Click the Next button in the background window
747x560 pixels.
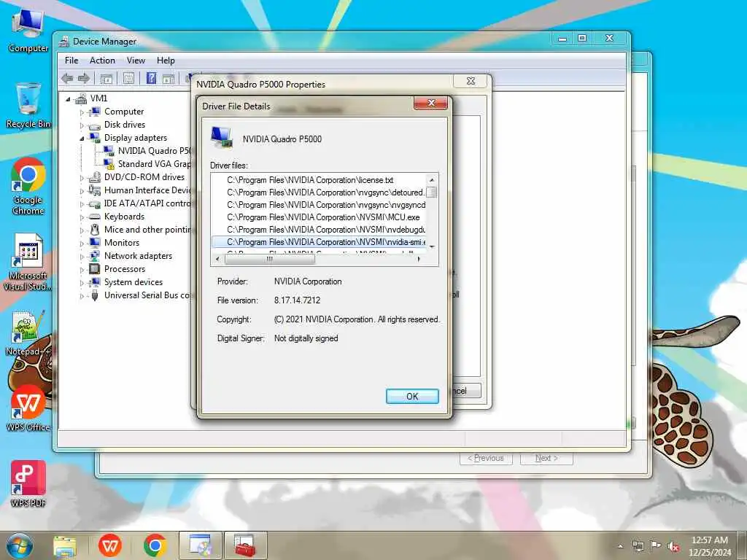click(546, 458)
